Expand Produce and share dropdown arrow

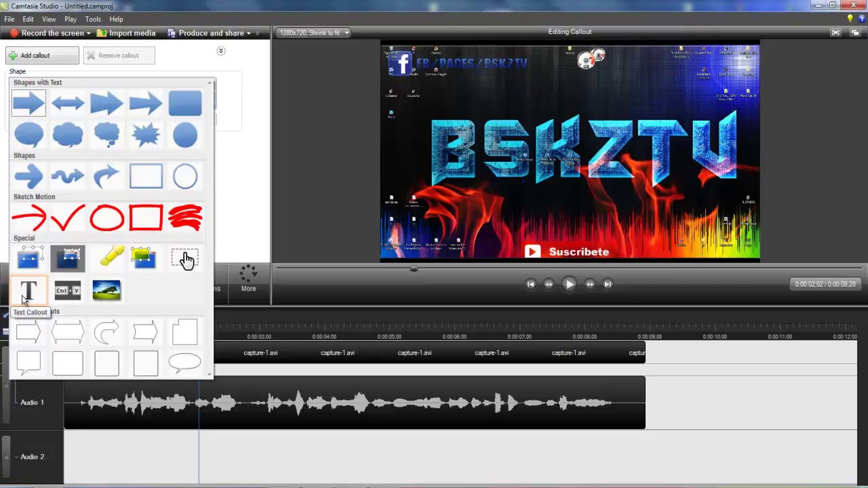(x=249, y=33)
